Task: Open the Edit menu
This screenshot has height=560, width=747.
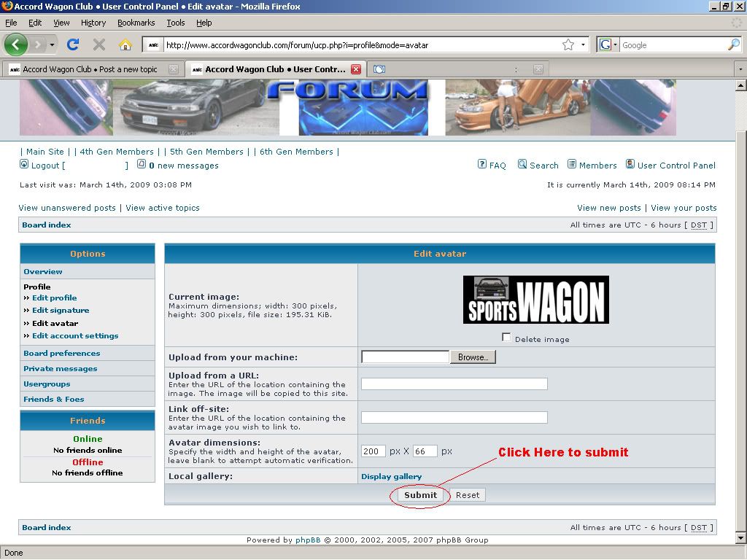Action: pyautogui.click(x=35, y=23)
